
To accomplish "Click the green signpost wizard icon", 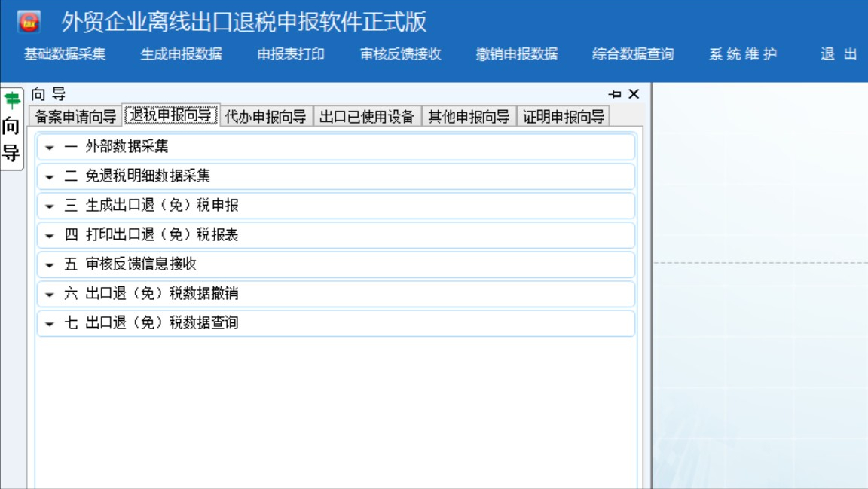I will coord(11,101).
